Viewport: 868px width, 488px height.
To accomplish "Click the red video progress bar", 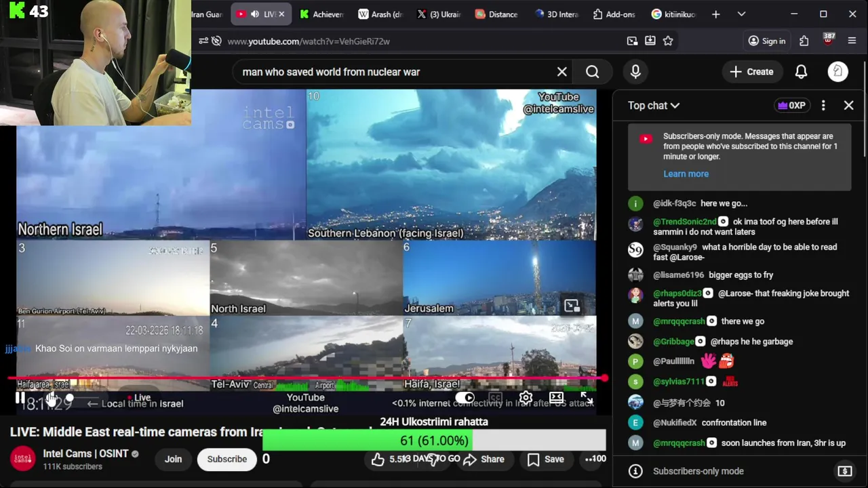I will pos(307,378).
